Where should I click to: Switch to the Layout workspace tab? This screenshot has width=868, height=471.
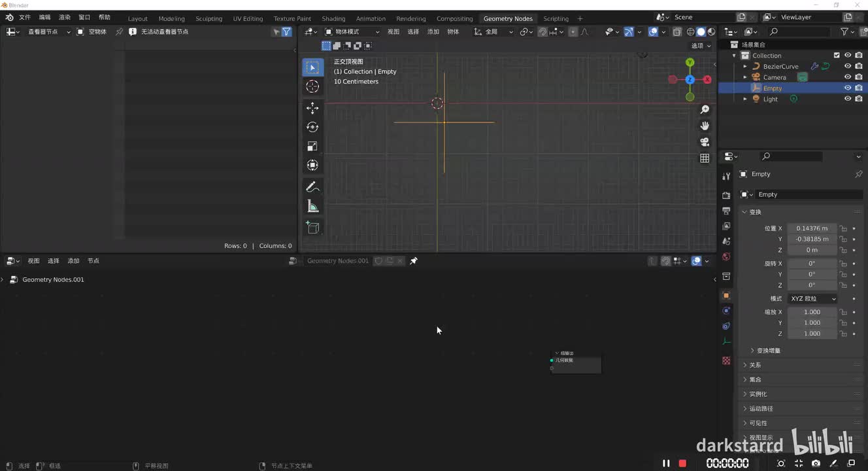(x=137, y=18)
